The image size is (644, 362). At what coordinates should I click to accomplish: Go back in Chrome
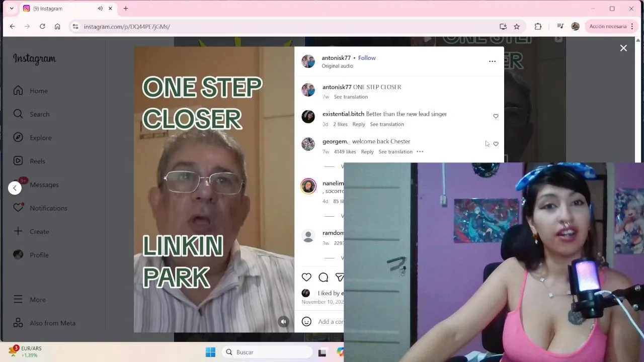tap(12, 26)
